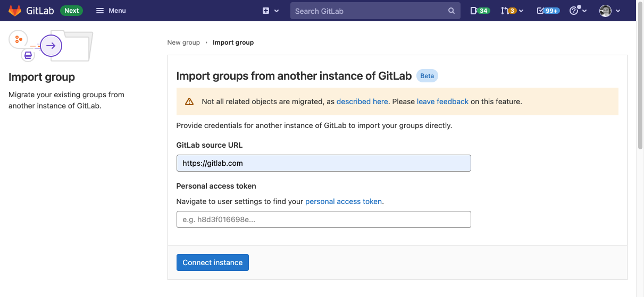Click the GitLab source URL label
This screenshot has height=297, width=644.
coord(210,145)
